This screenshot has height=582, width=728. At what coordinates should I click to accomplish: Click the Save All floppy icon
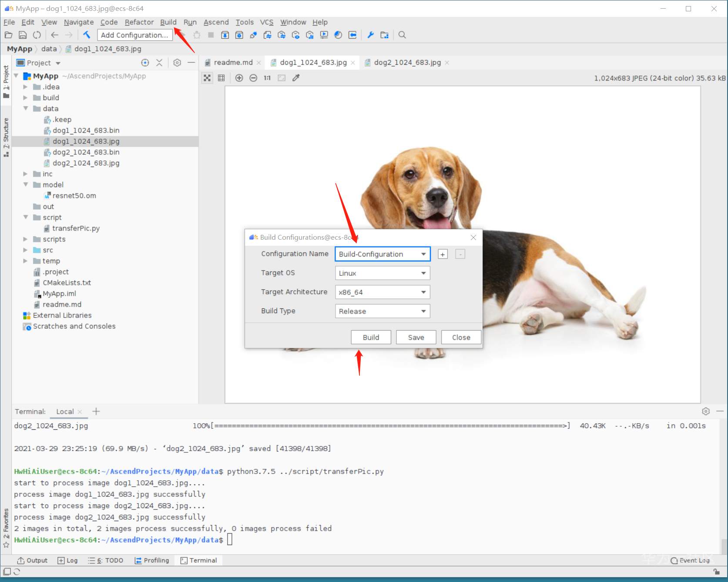23,35
